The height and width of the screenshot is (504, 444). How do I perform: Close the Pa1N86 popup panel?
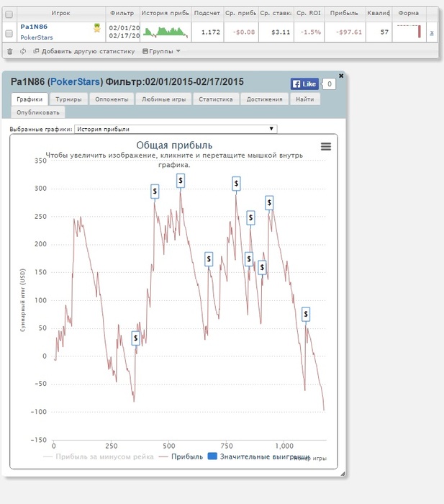tap(341, 76)
